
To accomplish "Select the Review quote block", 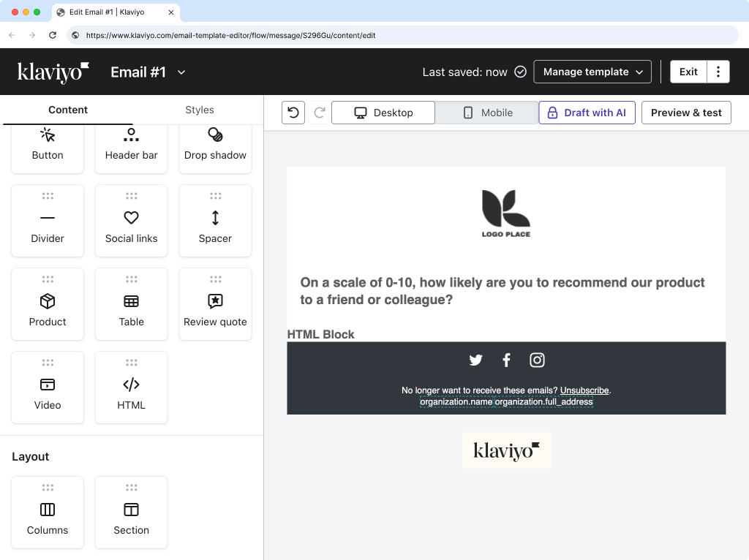I will coord(215,304).
